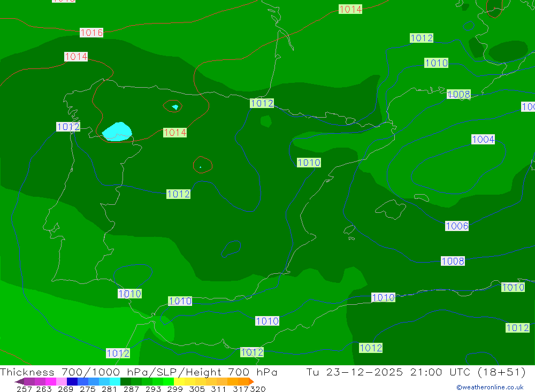Click the legend value 263

point(44,389)
